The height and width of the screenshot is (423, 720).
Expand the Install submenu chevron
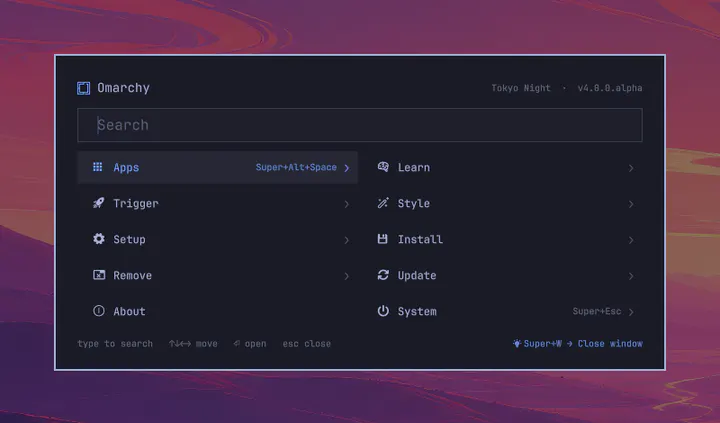pyautogui.click(x=631, y=240)
